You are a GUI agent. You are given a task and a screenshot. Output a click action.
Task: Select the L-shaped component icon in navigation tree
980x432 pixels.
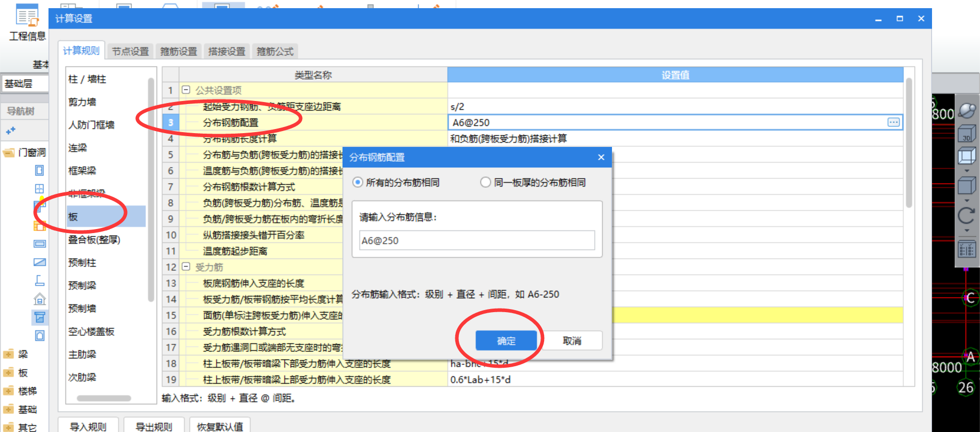coord(39,281)
